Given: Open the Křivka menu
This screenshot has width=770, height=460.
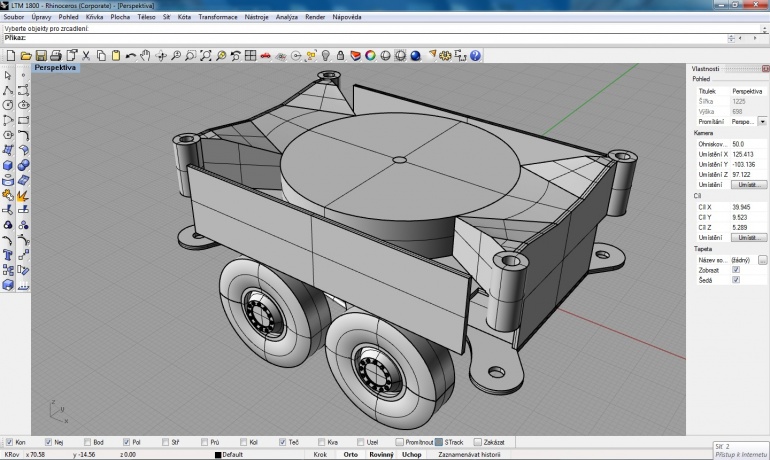Looking at the screenshot, I should pyautogui.click(x=94, y=17).
